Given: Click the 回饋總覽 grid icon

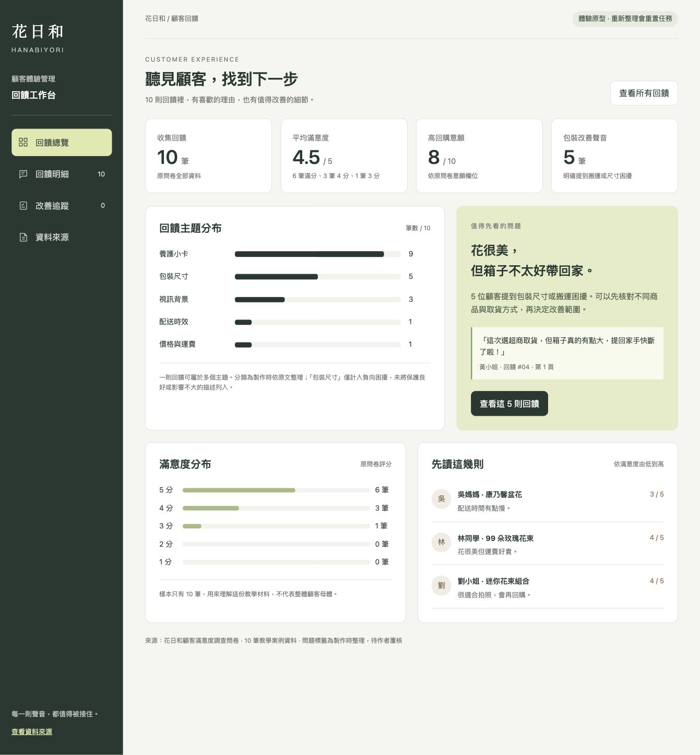Looking at the screenshot, I should tap(23, 143).
